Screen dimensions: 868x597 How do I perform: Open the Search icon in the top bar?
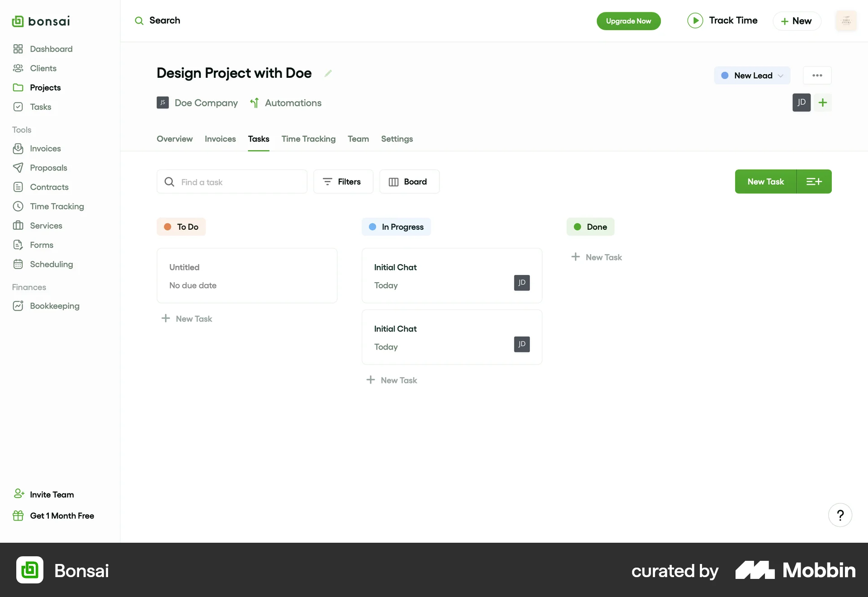click(x=139, y=21)
